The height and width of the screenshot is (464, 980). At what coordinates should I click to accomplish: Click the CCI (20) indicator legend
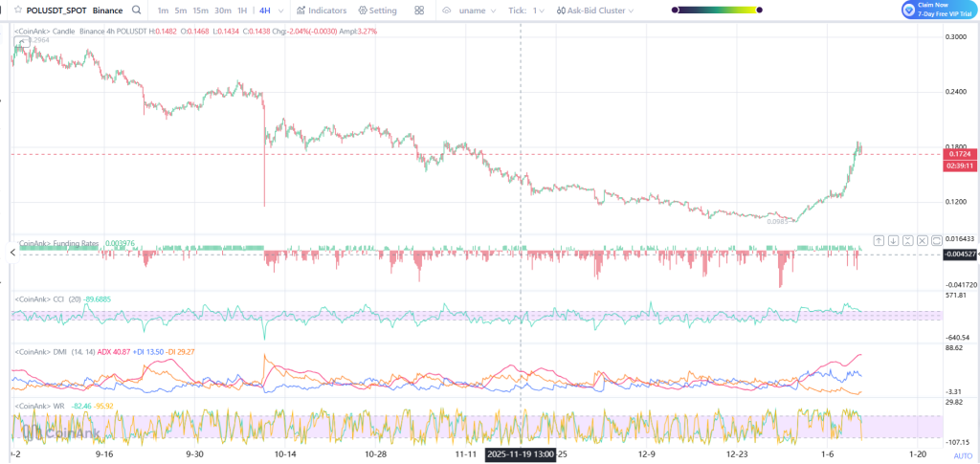coord(48,298)
